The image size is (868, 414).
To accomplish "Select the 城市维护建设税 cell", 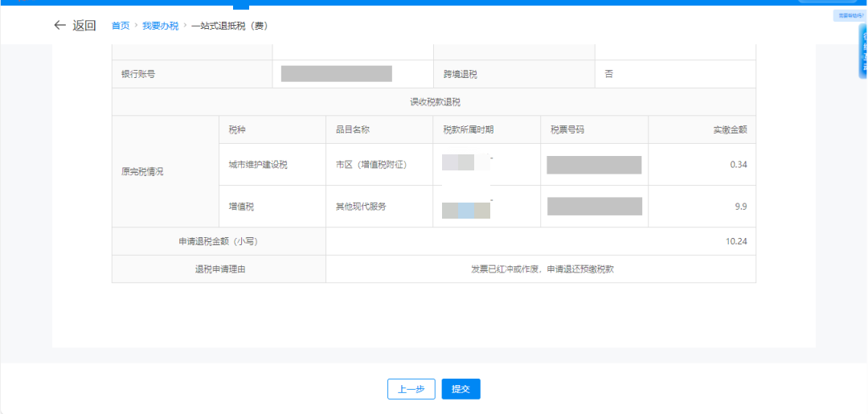I will tap(272, 164).
